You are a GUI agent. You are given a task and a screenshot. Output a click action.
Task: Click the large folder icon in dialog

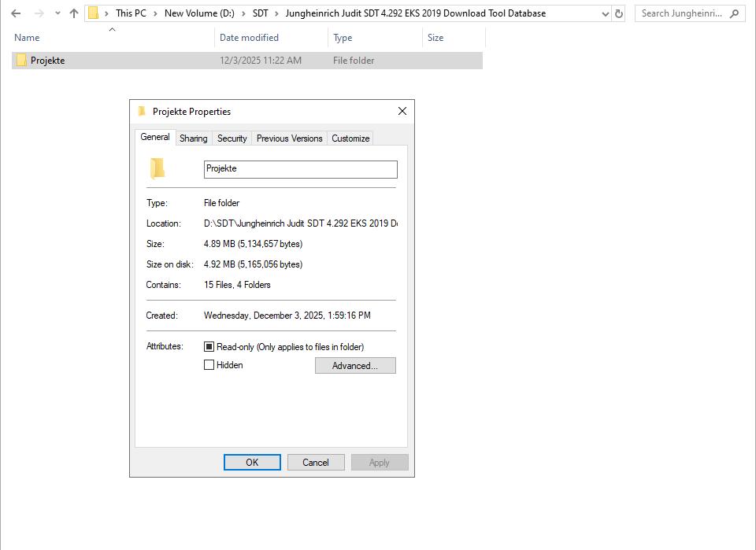(157, 168)
